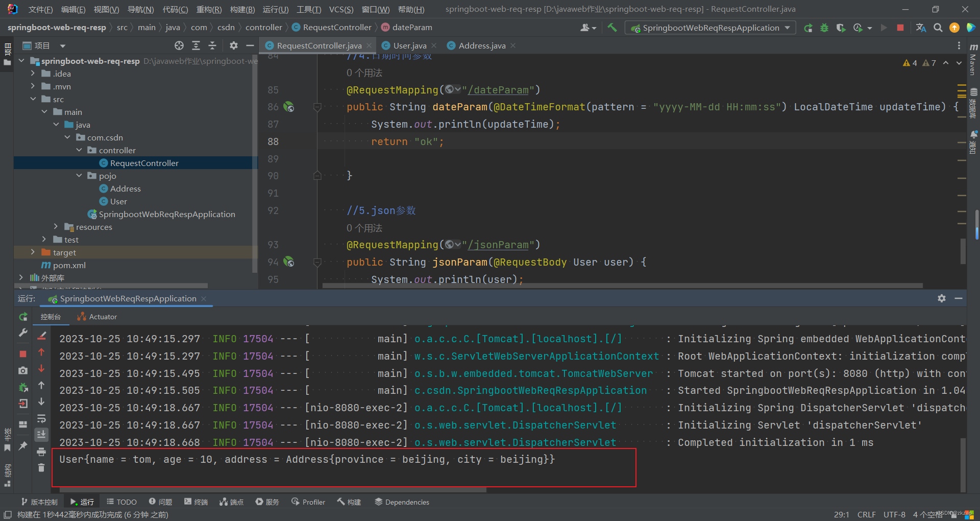Open the user account dropdown

point(588,28)
